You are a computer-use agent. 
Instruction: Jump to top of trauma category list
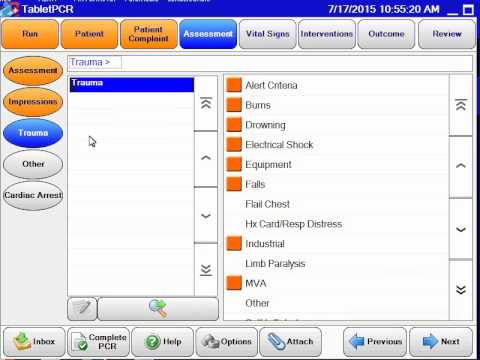pyautogui.click(x=461, y=105)
